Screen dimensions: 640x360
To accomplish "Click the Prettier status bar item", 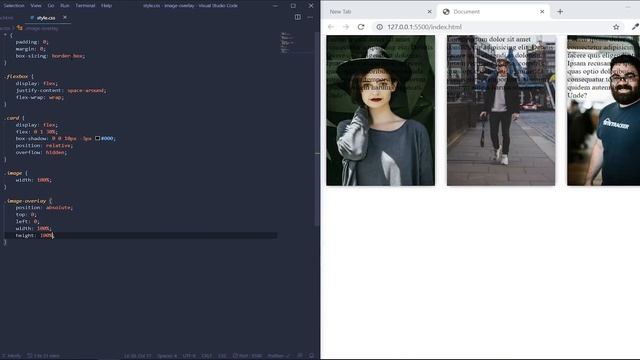I will click(x=278, y=356).
